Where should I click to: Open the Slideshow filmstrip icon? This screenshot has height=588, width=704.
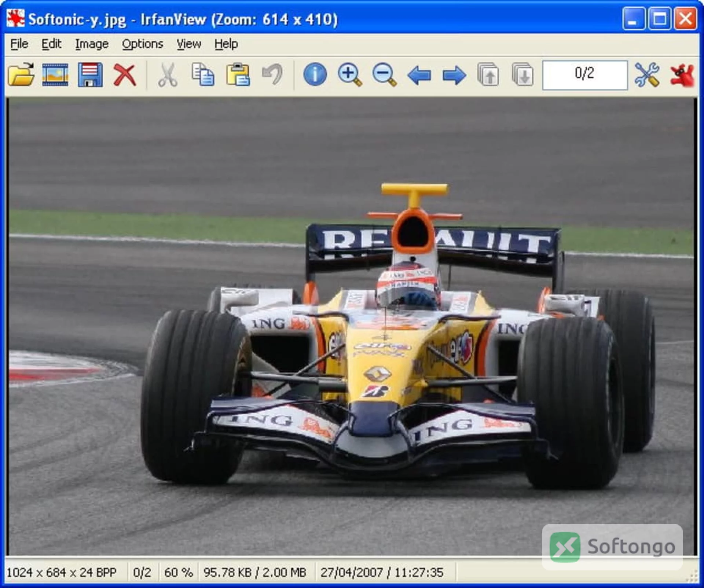pos(55,75)
